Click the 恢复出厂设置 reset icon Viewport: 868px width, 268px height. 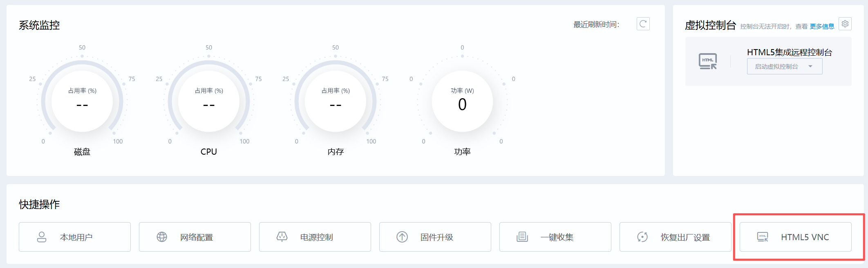pos(642,237)
